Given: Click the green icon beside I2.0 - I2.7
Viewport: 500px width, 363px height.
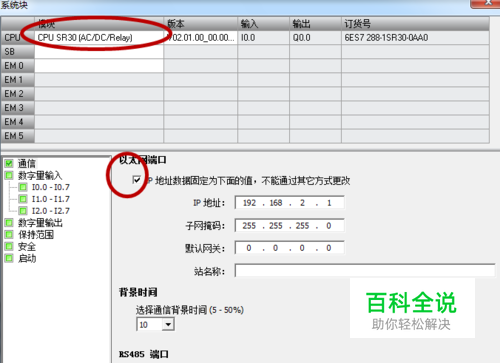Looking at the screenshot, I should point(23,211).
